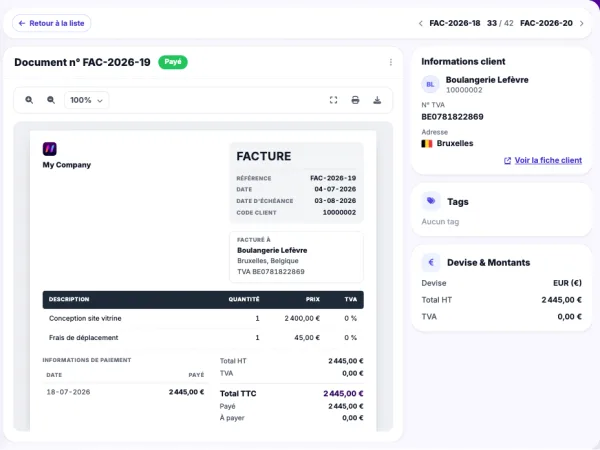600x450 pixels.
Task: Click the payment date 18-07-2026
Action: coord(68,392)
